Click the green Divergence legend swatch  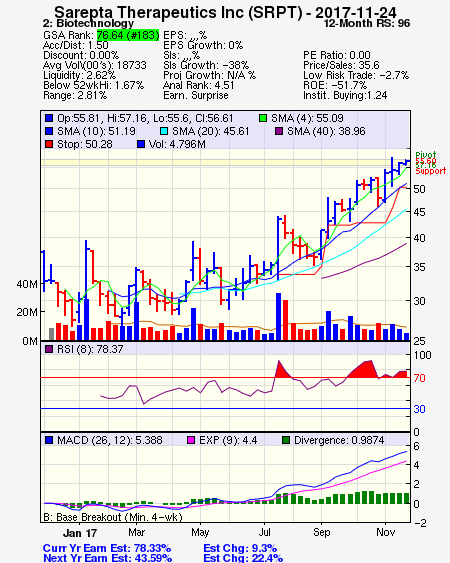point(286,440)
